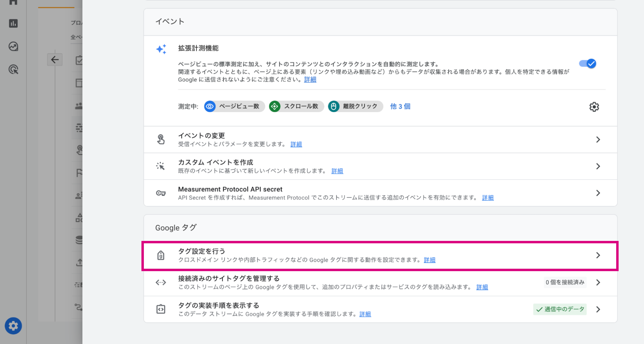Open the タグの実装手順を表示する row chevron
644x344 pixels.
click(x=598, y=309)
